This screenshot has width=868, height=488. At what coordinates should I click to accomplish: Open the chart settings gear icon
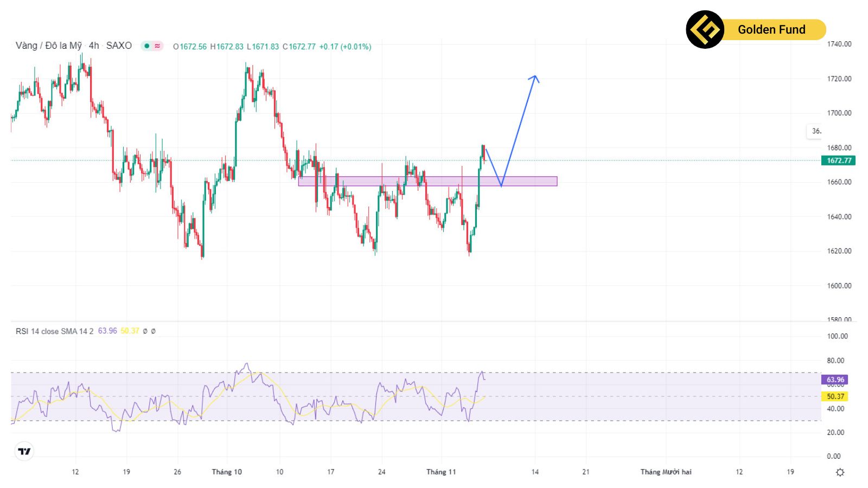click(840, 472)
